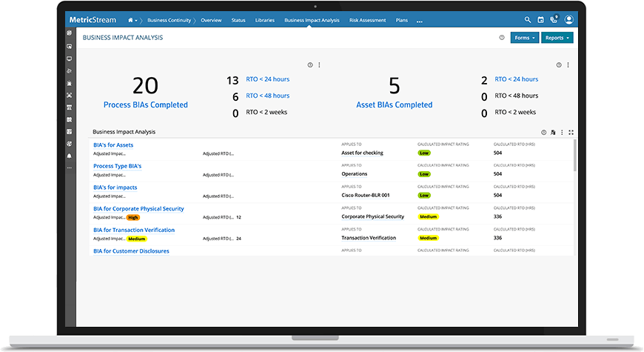
Task: Click the topmost globe icon in the left sidebar
Action: click(70, 33)
